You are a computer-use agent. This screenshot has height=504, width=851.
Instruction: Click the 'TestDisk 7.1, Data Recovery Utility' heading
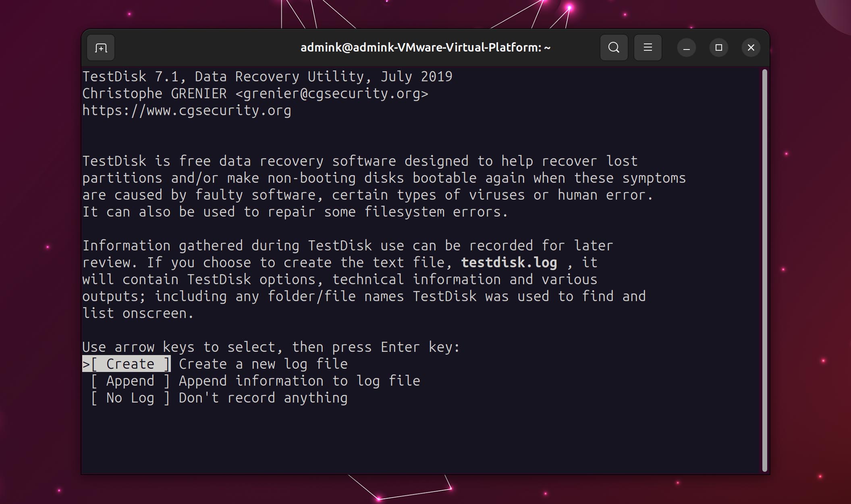pos(227,76)
